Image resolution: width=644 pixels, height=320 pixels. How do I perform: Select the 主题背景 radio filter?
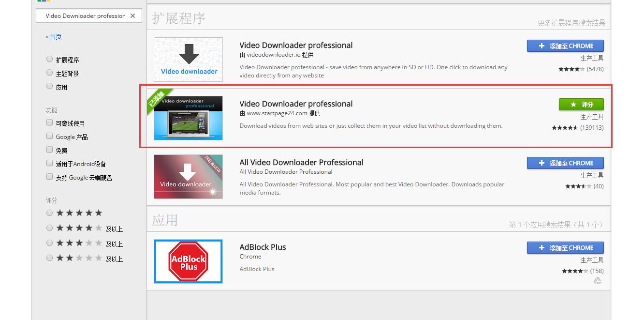pos(49,73)
